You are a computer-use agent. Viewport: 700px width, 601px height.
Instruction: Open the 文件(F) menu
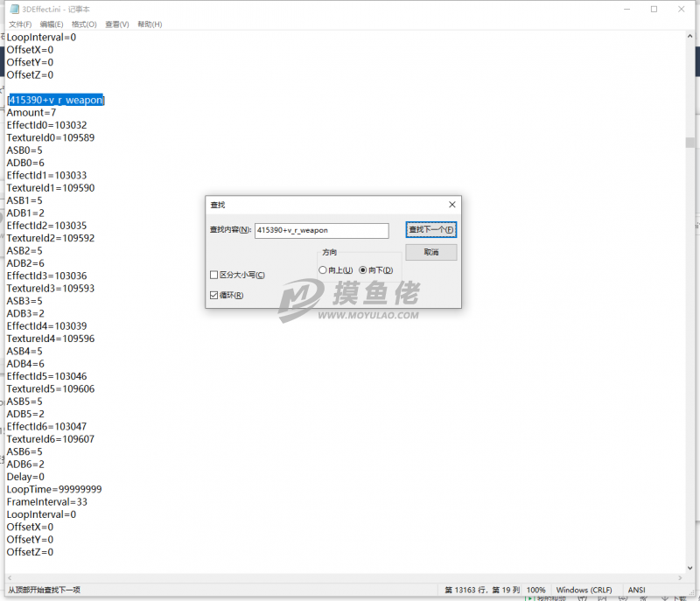(x=20, y=24)
